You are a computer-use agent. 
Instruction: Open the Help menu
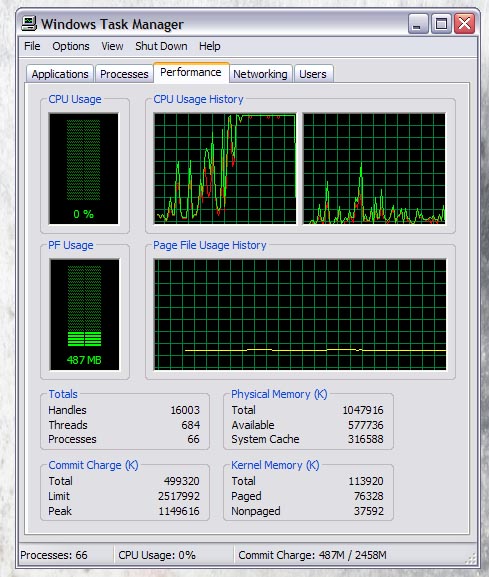(x=209, y=46)
